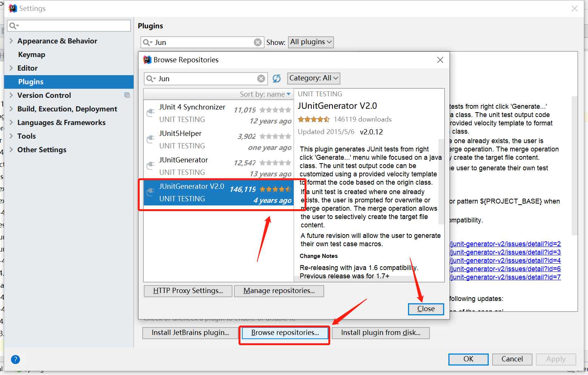This screenshot has width=588, height=375.
Task: Click the JUnitGenerator plugin icon
Action: tap(151, 165)
